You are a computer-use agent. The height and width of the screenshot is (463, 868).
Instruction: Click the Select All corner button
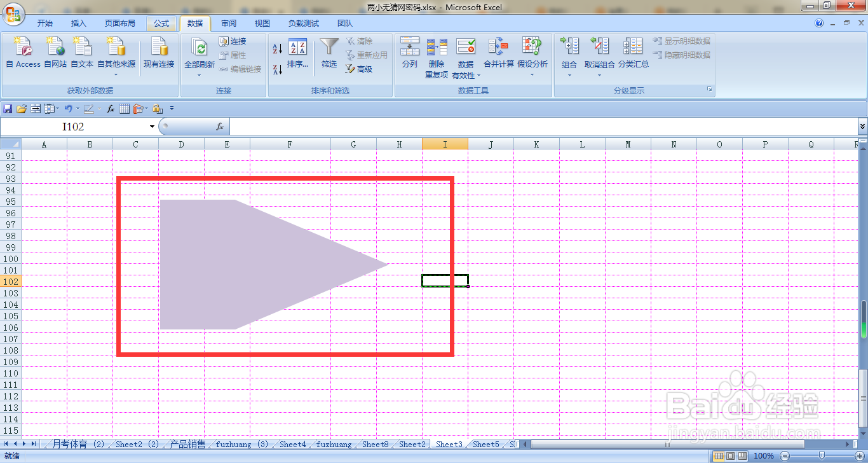[x=10, y=144]
